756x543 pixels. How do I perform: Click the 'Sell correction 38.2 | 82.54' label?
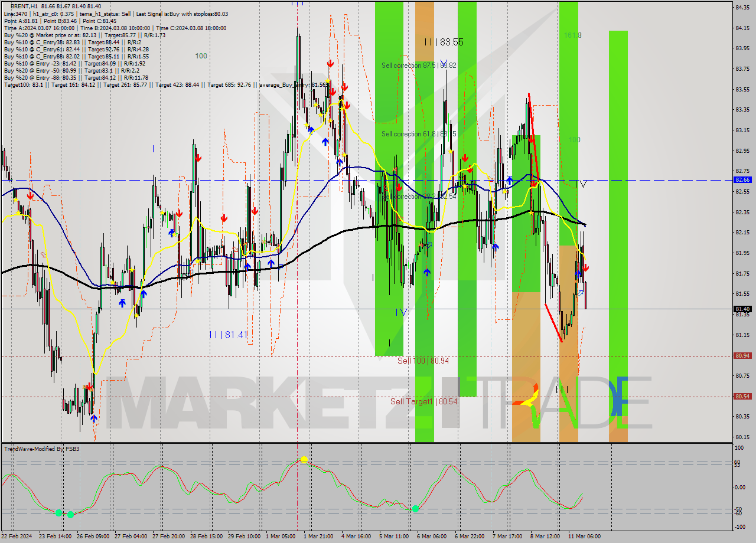click(419, 197)
